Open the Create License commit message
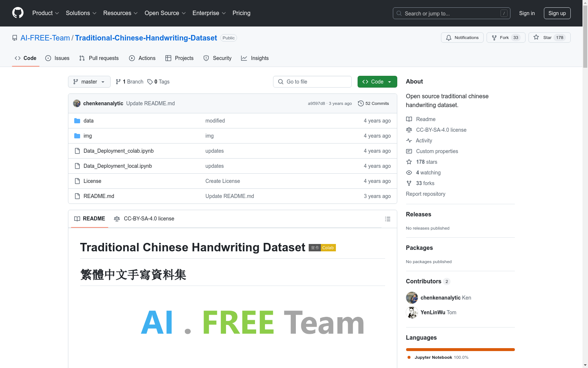588x368 pixels. [x=223, y=181]
